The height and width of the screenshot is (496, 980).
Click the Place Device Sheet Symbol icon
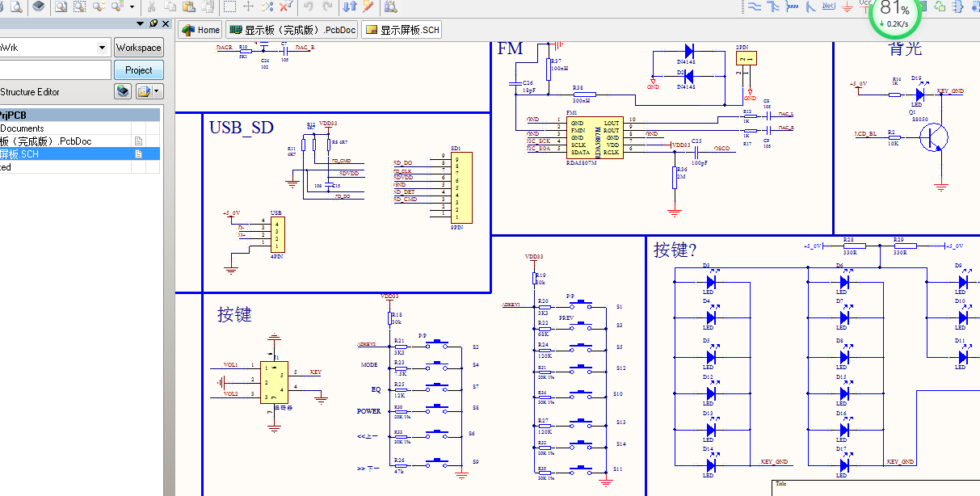pos(940,6)
